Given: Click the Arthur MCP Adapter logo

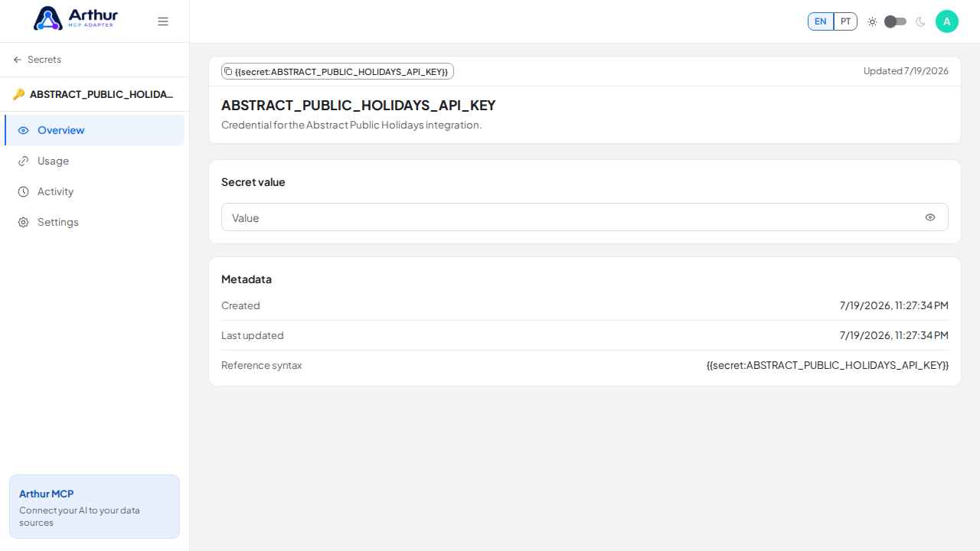Looking at the screenshot, I should 76,18.
